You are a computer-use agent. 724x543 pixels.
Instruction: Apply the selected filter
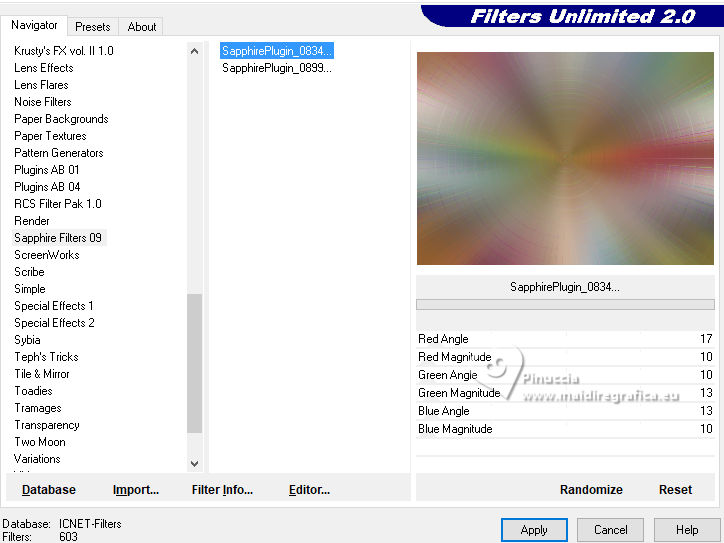pyautogui.click(x=534, y=530)
